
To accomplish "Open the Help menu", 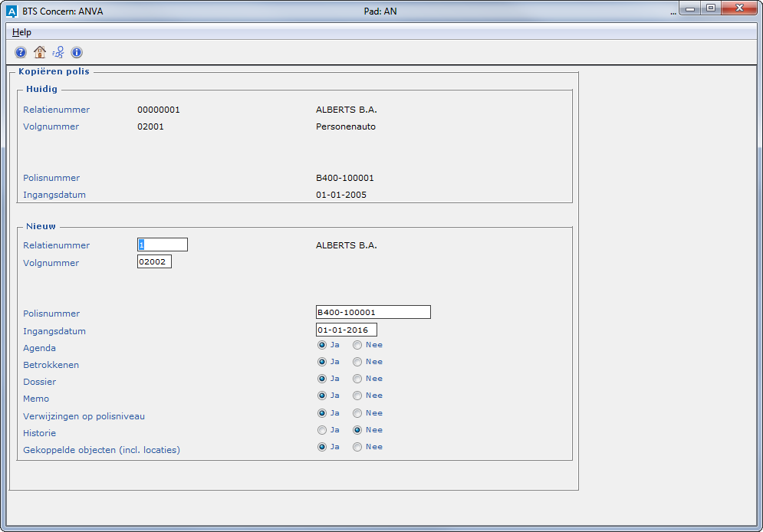I will point(21,32).
